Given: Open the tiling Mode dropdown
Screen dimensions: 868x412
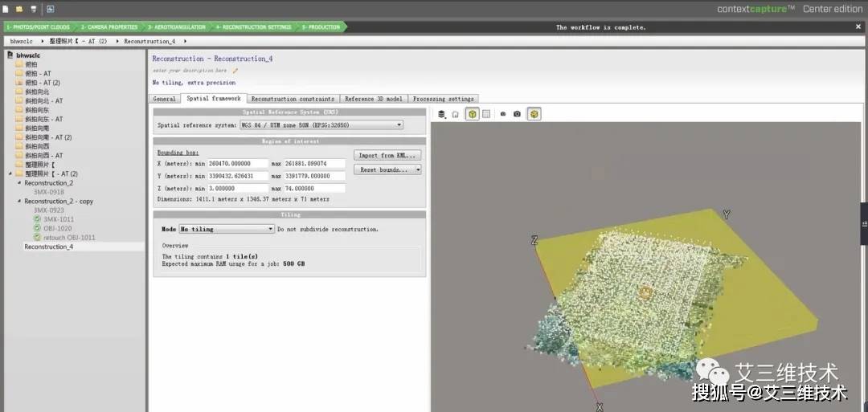Looking at the screenshot, I should point(226,229).
